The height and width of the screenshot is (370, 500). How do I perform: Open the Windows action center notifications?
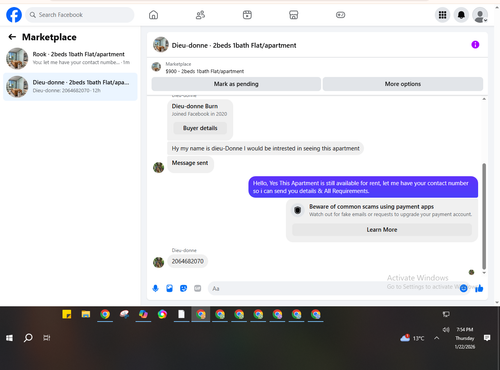487,338
